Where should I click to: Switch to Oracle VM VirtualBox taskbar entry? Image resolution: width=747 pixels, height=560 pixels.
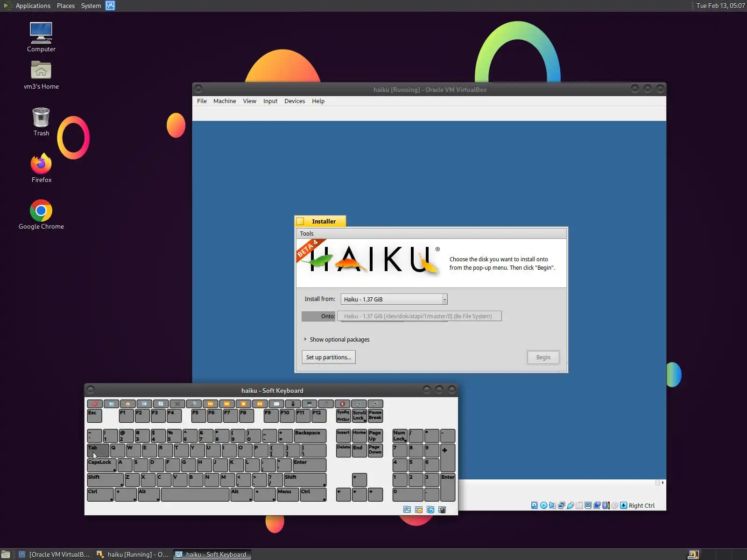pos(54,554)
